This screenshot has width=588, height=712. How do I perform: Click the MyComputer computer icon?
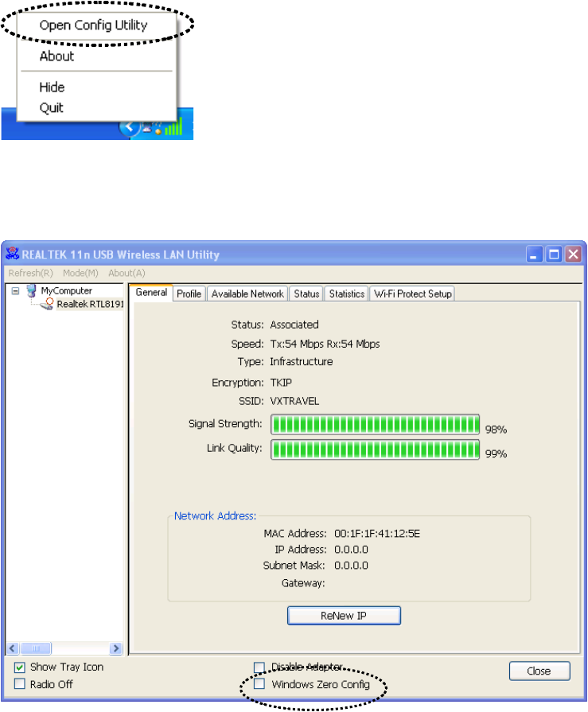coord(31,290)
